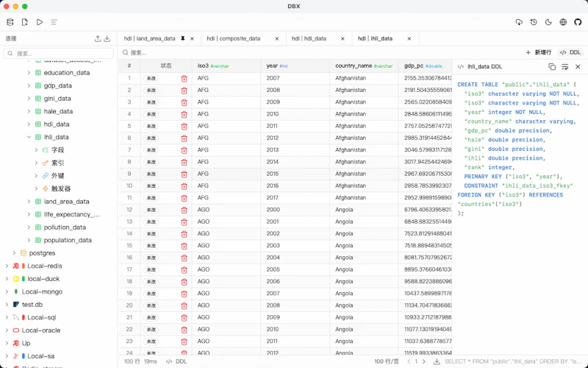Click the 未改 status badge in row 3
This screenshot has width=588, height=368.
click(x=151, y=102)
